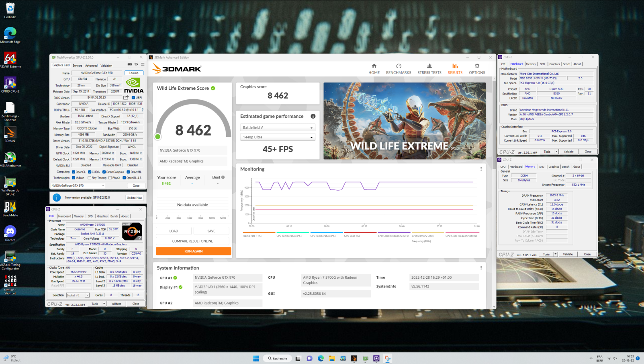The height and width of the screenshot is (364, 644).
Task: Click Update Now in GPU-Z notice
Action: [134, 197]
